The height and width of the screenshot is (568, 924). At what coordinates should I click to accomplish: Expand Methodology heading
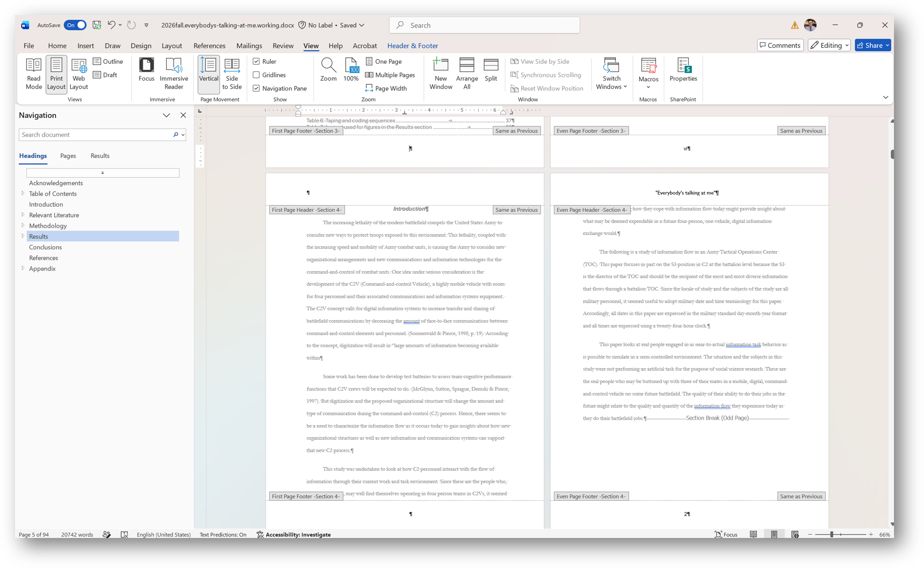23,225
